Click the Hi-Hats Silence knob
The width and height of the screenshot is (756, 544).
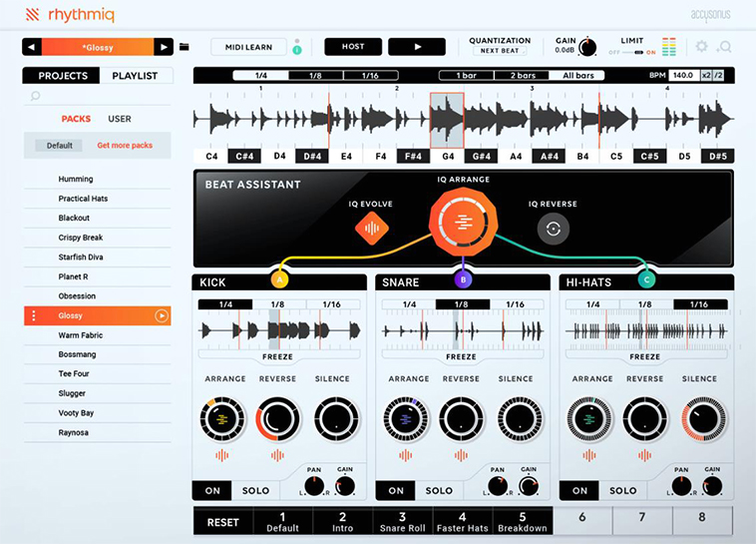(703, 419)
